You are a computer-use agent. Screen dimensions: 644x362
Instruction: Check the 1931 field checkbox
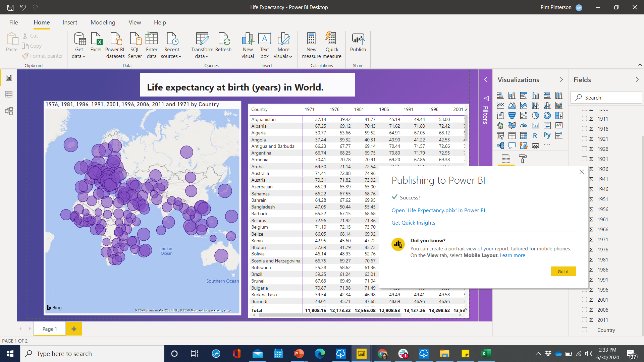[x=584, y=159]
